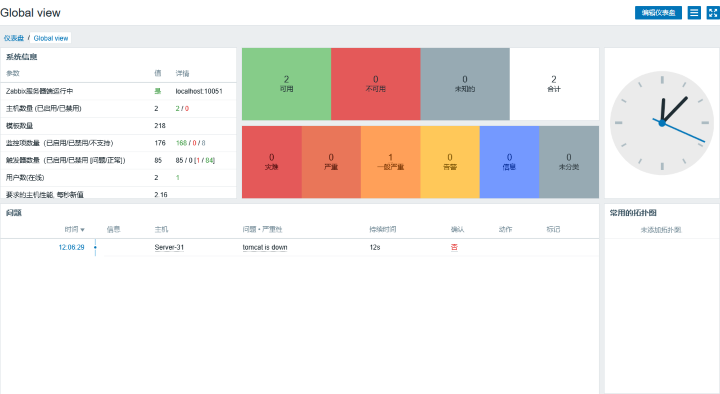Open the first breadcrumb link before Global view
720x394 pixels.
14,38
